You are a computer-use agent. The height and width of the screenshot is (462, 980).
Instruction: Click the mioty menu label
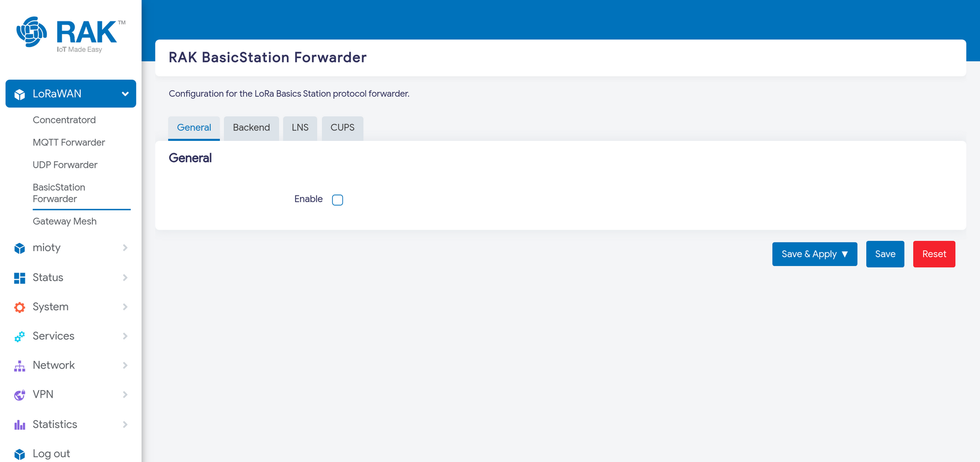coord(46,248)
